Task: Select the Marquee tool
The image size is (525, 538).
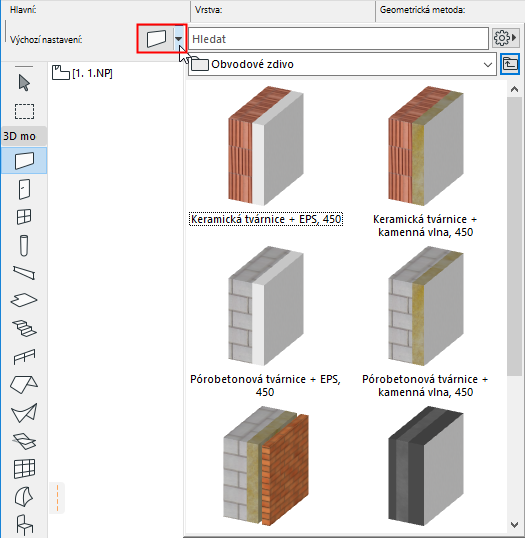Action: [x=24, y=112]
